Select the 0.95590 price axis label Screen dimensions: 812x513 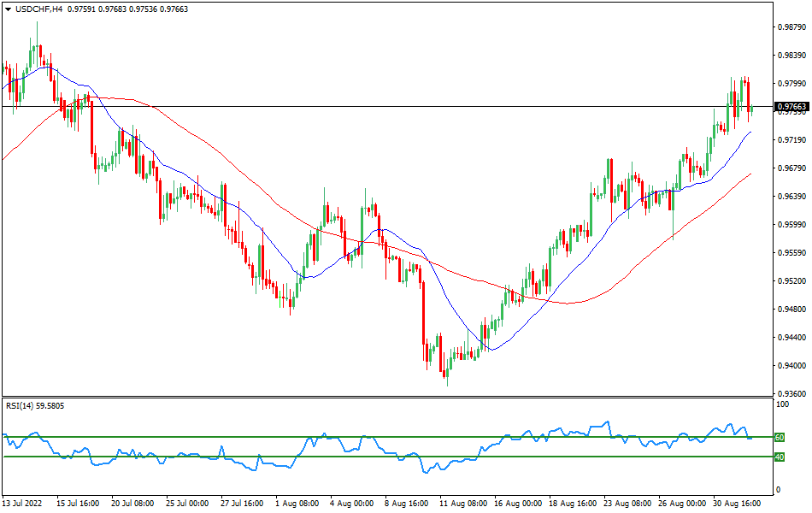(x=791, y=253)
